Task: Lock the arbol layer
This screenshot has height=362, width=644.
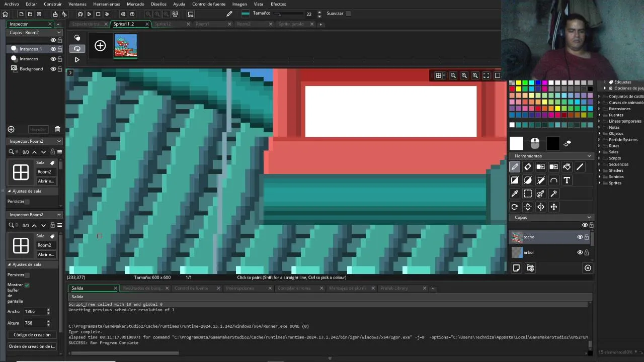Action: click(587, 252)
